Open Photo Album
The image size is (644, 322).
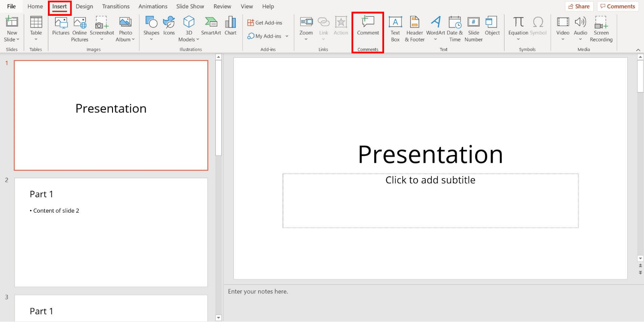[x=125, y=22]
